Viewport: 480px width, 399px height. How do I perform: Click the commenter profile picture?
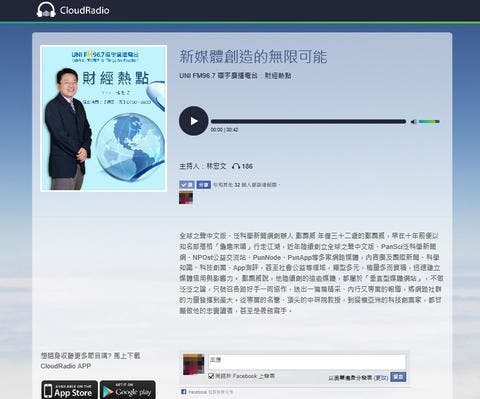click(x=194, y=364)
